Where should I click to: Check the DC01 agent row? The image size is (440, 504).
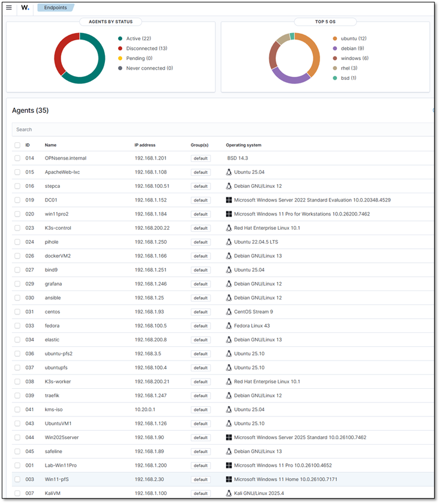pos(17,200)
